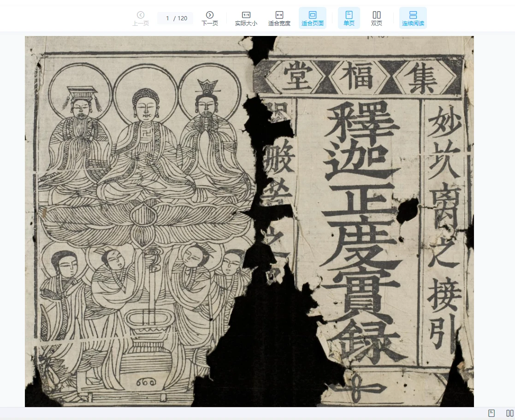Click the scanned book page image

click(x=249, y=221)
